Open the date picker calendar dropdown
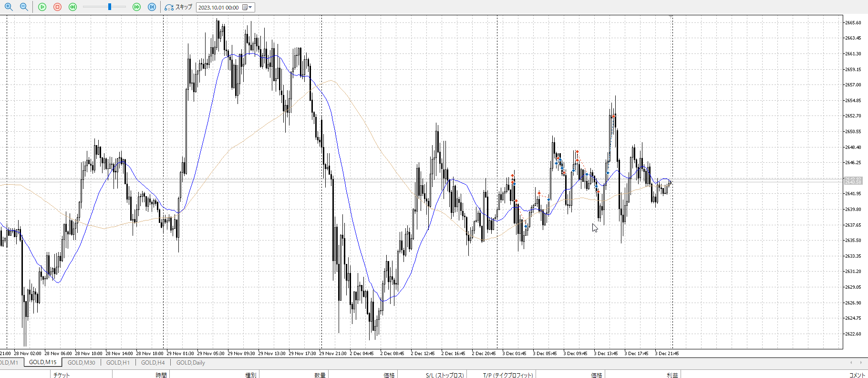 248,7
